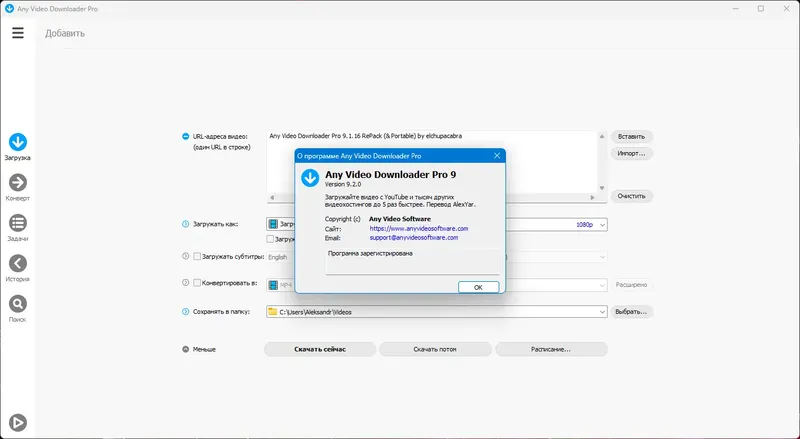This screenshot has width=800, height=439.
Task: Open the Поиск search section
Action: pyautogui.click(x=18, y=308)
